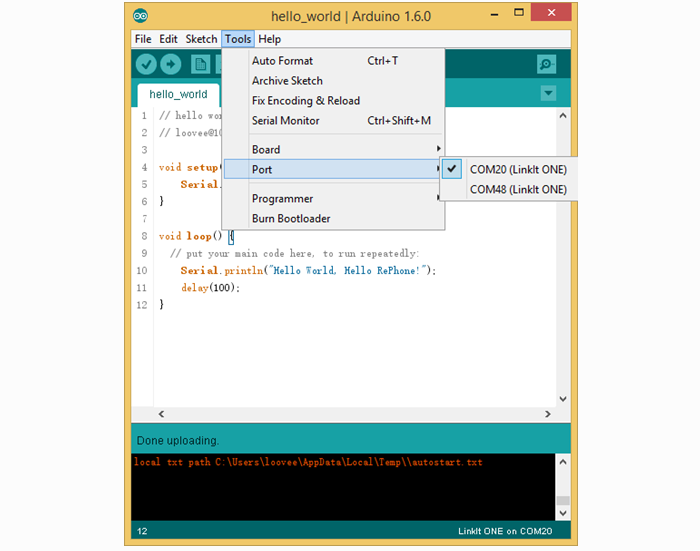Click console scrollbar down arrow
The width and height of the screenshot is (700, 551).
point(563,513)
